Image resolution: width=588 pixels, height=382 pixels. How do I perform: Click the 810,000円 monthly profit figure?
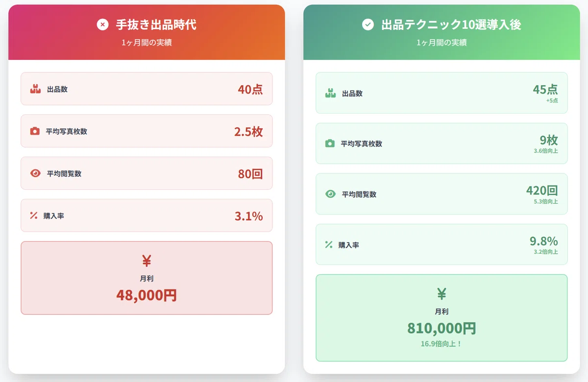pos(441,328)
